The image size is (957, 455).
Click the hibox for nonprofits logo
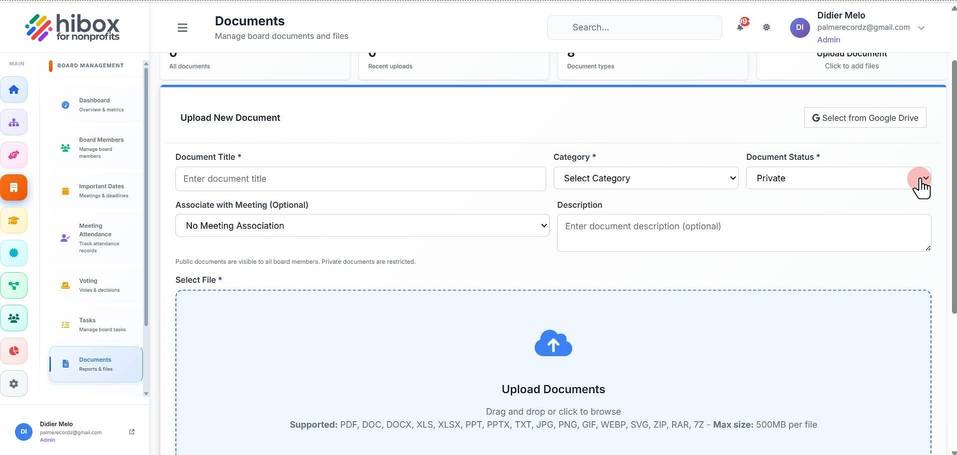coord(73,27)
